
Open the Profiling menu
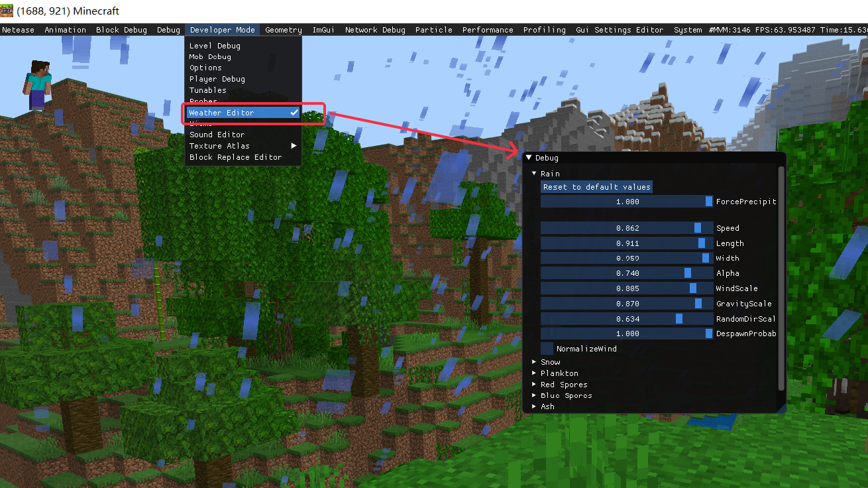[x=545, y=30]
